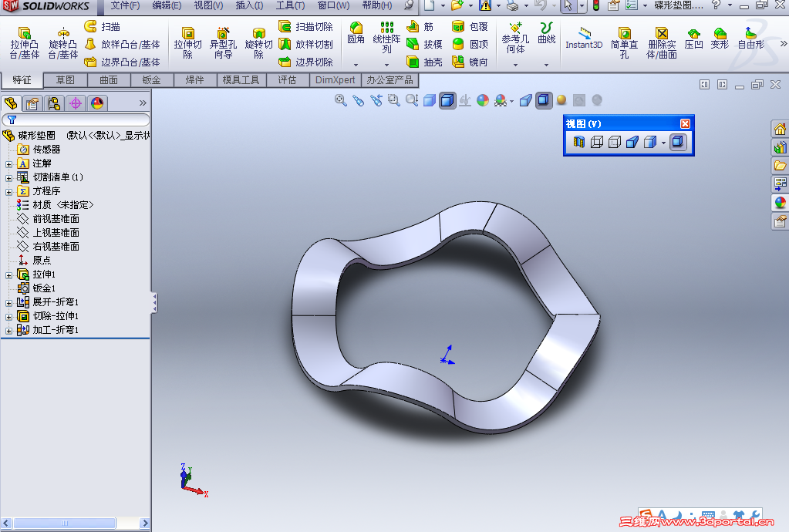Open the 插入(I) menu

coord(249,5)
